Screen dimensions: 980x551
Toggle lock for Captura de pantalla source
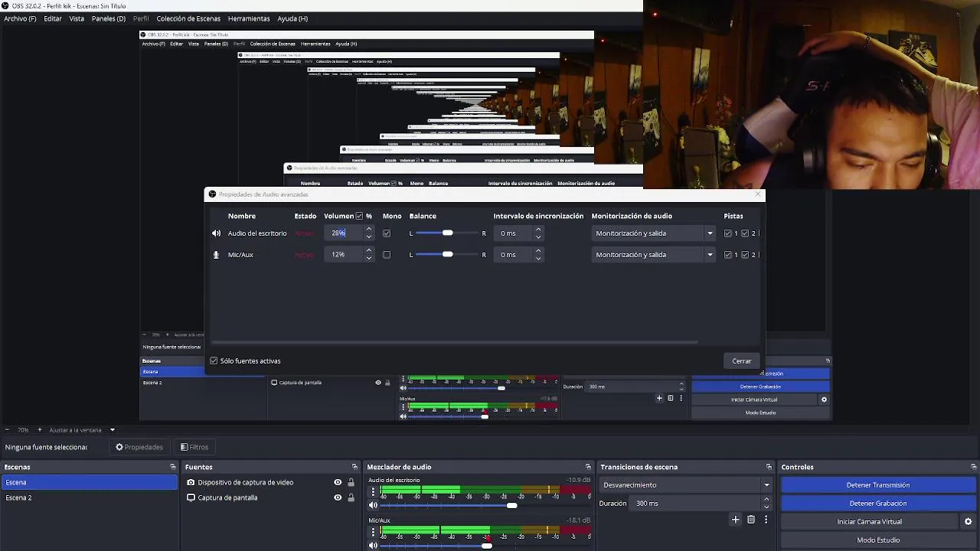point(351,497)
